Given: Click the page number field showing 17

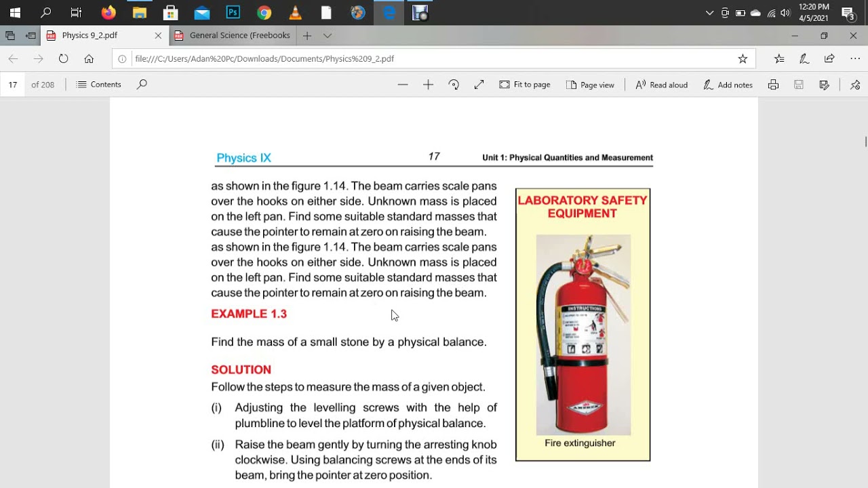Looking at the screenshot, I should coord(13,85).
